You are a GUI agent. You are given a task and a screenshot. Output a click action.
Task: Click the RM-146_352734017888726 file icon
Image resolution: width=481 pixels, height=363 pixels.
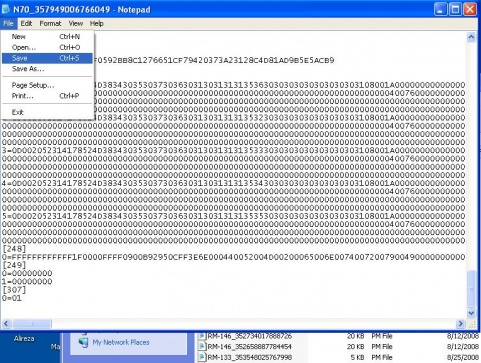point(202,336)
